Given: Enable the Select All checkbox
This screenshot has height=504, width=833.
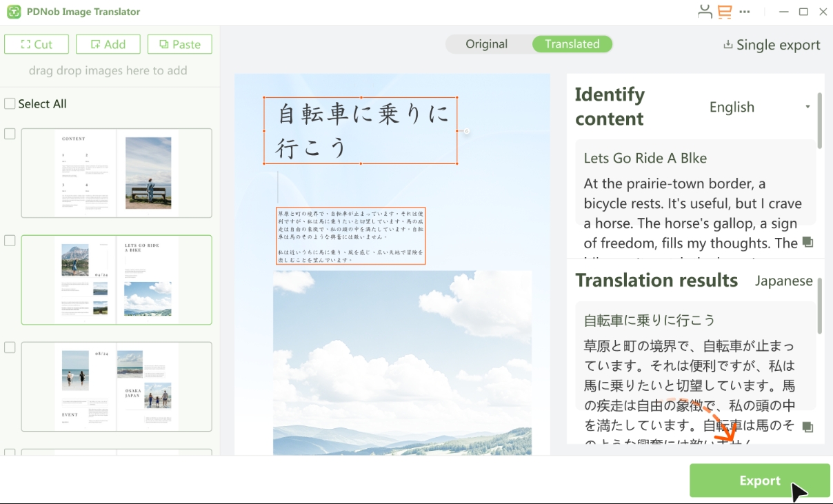Looking at the screenshot, I should (10, 103).
